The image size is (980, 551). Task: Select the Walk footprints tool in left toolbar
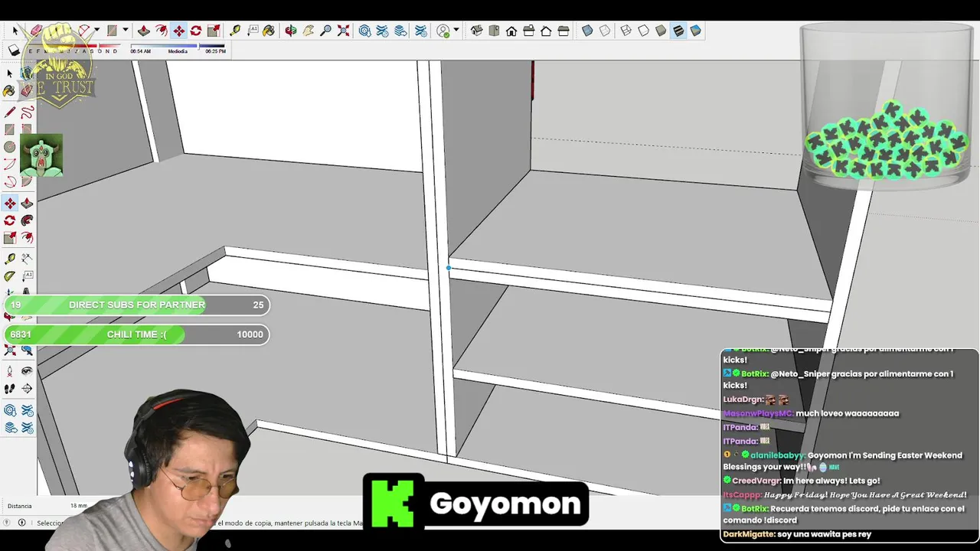click(x=10, y=389)
